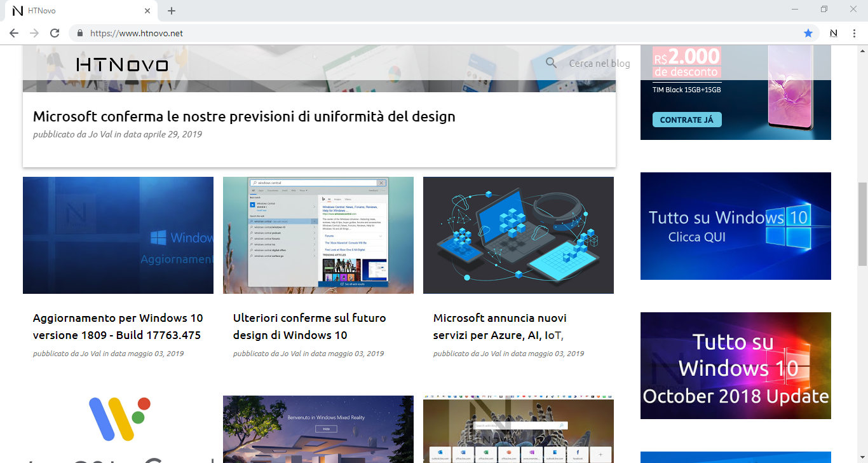
Task: Click the site security padlock icon
Action: [79, 32]
